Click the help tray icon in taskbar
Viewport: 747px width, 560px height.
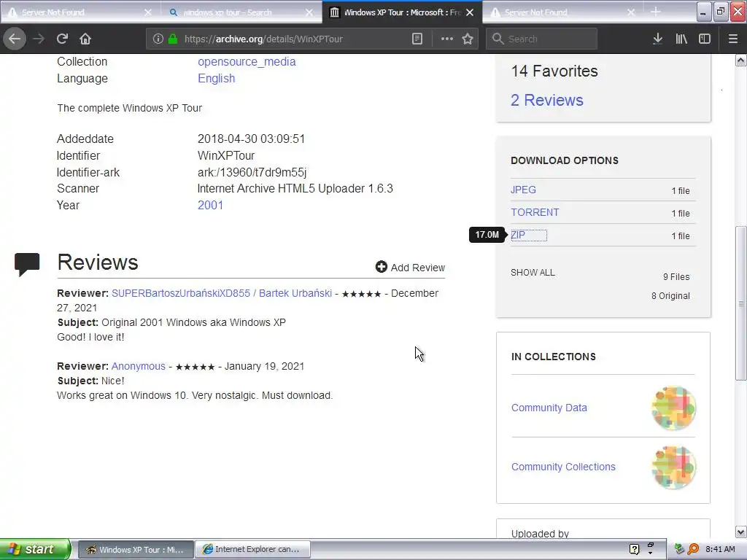(x=634, y=549)
